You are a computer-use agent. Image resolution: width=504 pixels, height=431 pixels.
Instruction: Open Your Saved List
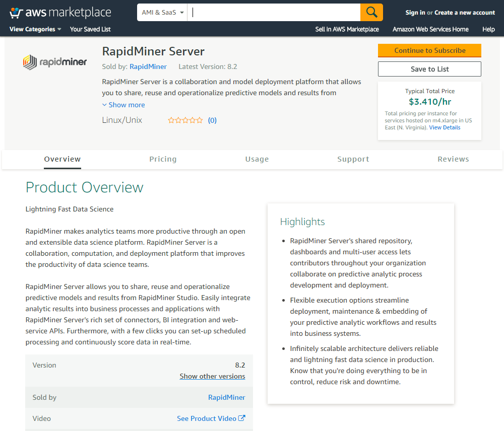tap(90, 29)
